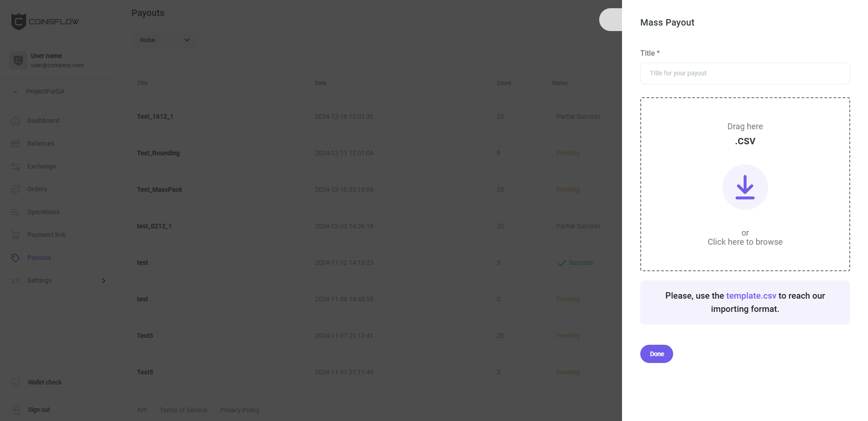Screen dimensions: 868x421
Task: Click the Sign out door icon
Action: 16,410
